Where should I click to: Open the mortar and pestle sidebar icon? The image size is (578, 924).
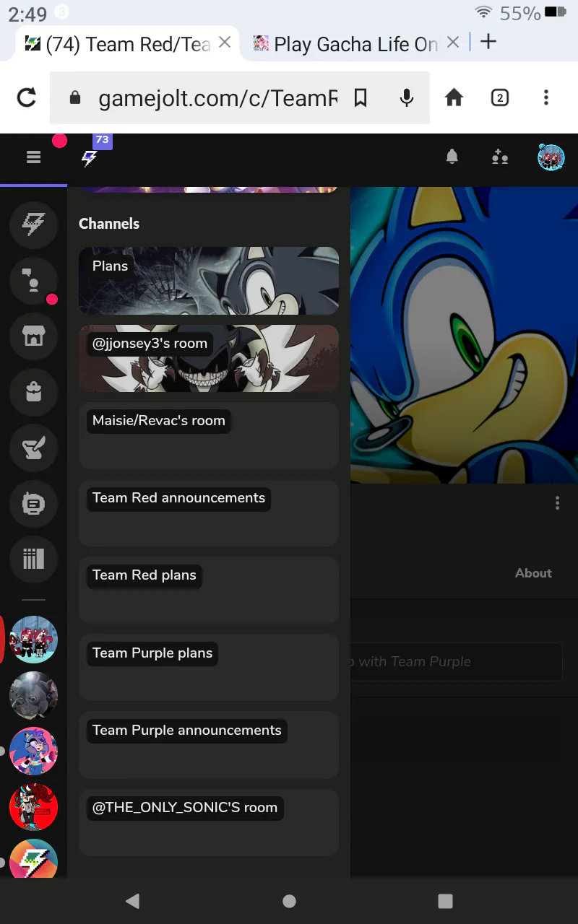(33, 448)
